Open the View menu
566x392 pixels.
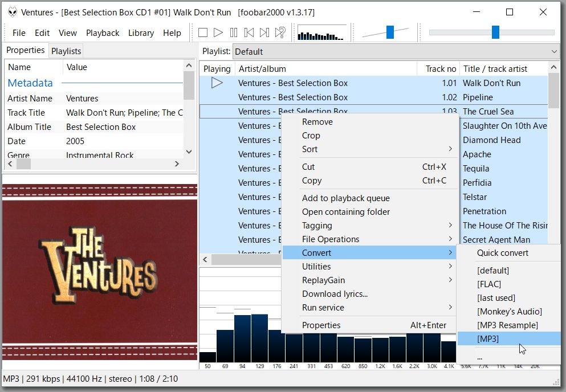coord(67,33)
